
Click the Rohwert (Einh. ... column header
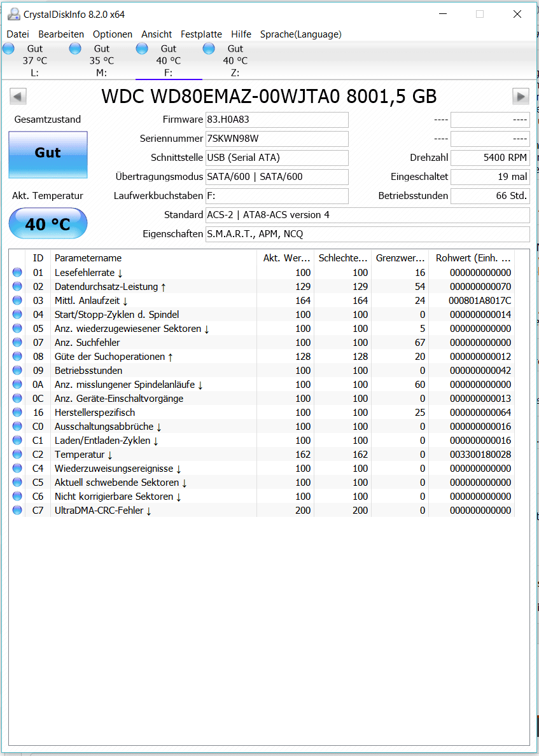[x=472, y=258]
